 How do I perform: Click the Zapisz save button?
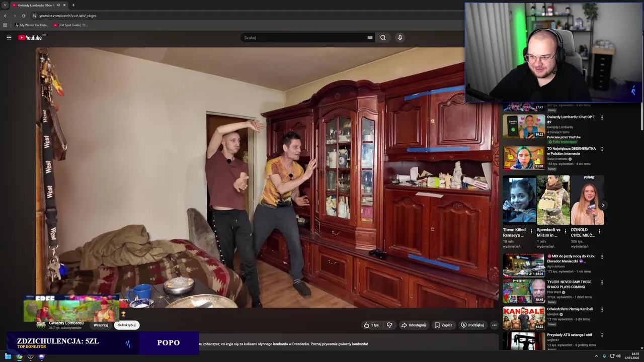coord(443,325)
